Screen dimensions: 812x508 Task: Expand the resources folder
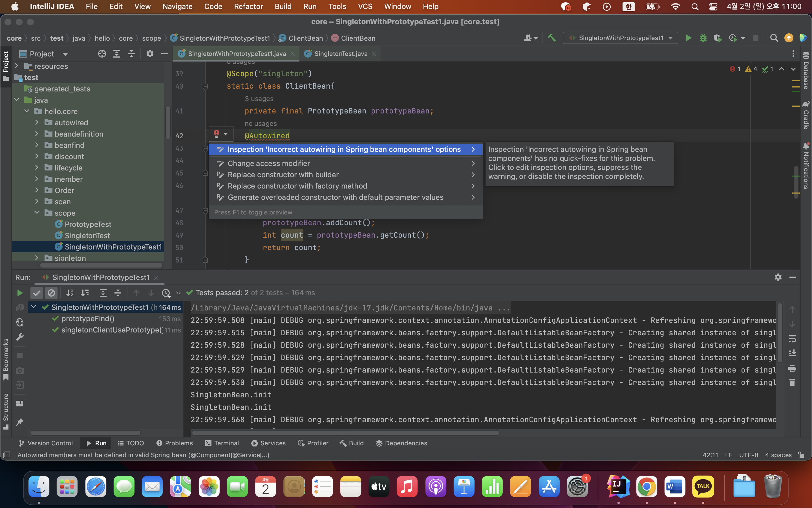click(16, 66)
